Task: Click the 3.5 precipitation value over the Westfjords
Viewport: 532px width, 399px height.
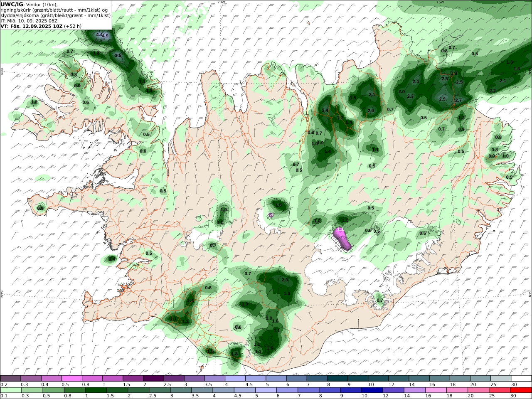Action: 118,55
